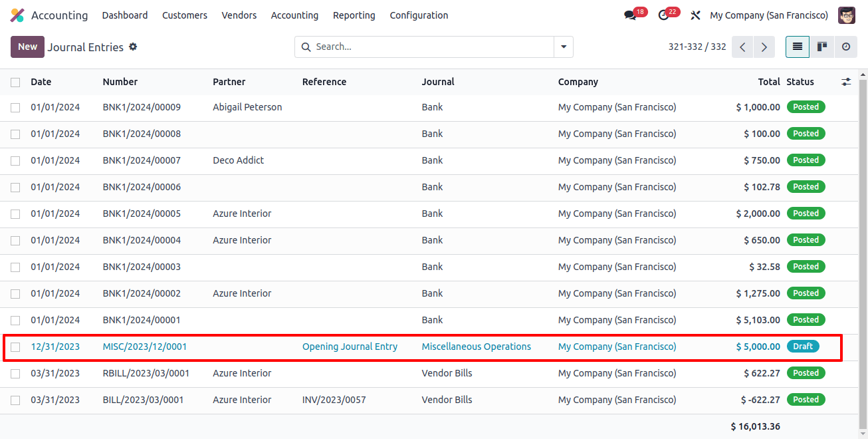The image size is (868, 439).
Task: Open the Accounting menu item
Action: 294,15
